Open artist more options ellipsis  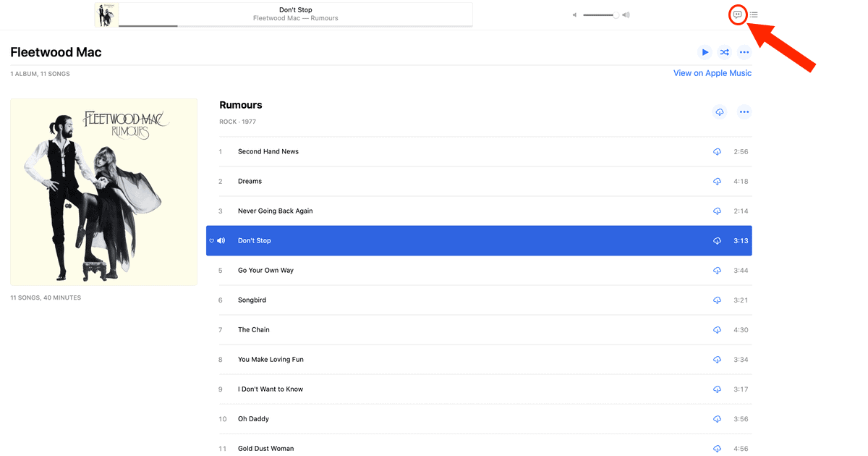click(x=744, y=52)
